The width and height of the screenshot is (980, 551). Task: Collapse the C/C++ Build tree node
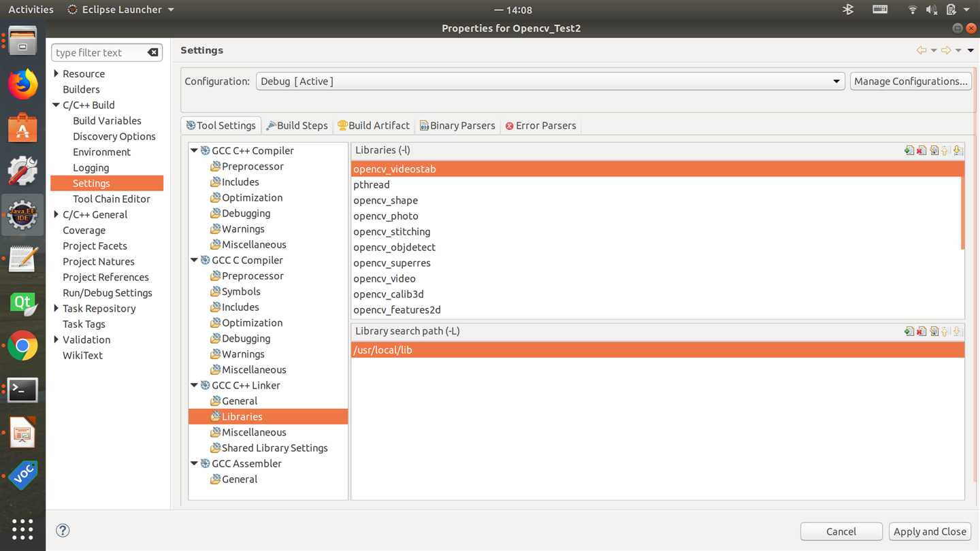coord(56,105)
